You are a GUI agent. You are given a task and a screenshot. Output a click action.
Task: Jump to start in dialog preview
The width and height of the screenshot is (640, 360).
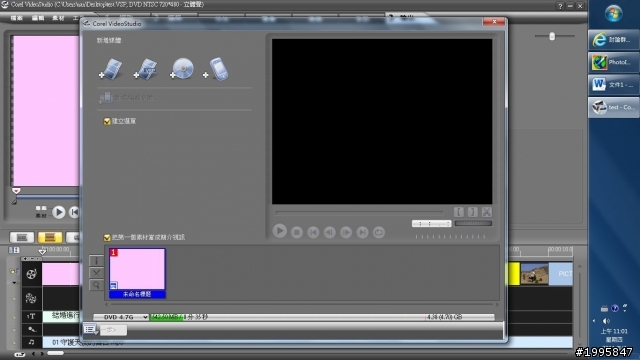[x=313, y=232]
